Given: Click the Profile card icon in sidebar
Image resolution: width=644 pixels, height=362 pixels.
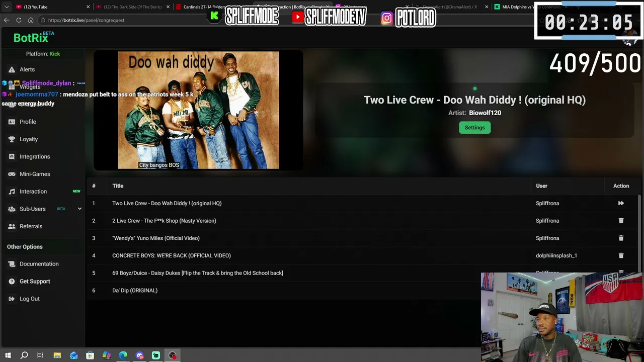Looking at the screenshot, I should click(x=12, y=122).
